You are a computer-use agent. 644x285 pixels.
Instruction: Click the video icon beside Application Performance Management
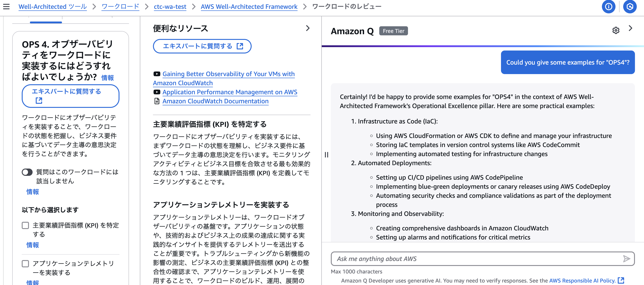157,92
